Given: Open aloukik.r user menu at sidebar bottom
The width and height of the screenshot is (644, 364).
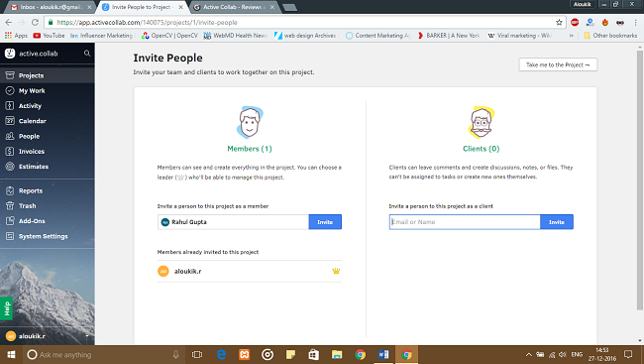Looking at the screenshot, I should (48, 336).
